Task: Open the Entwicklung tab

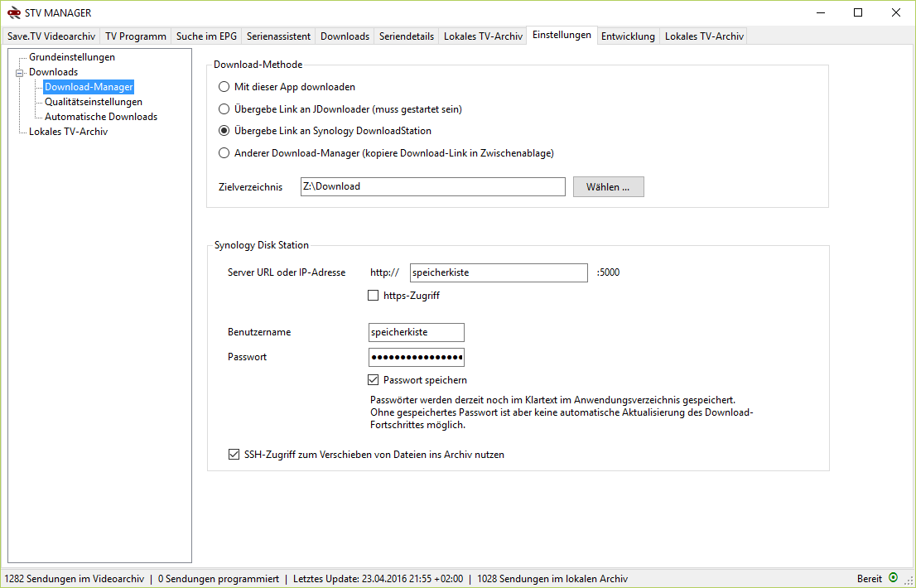Action: [628, 36]
